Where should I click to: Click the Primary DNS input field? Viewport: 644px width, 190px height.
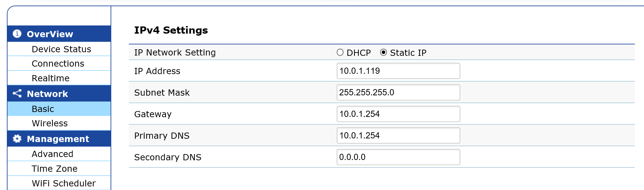pos(398,135)
